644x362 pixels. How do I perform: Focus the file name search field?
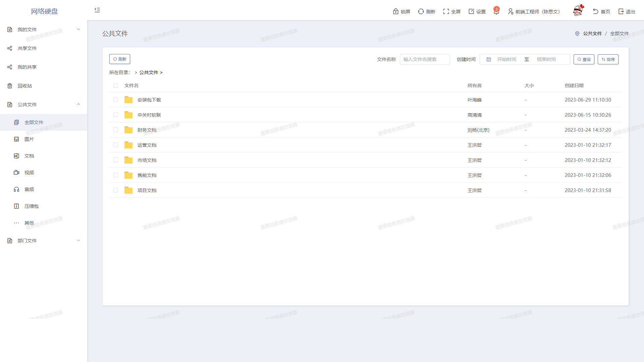[425, 59]
